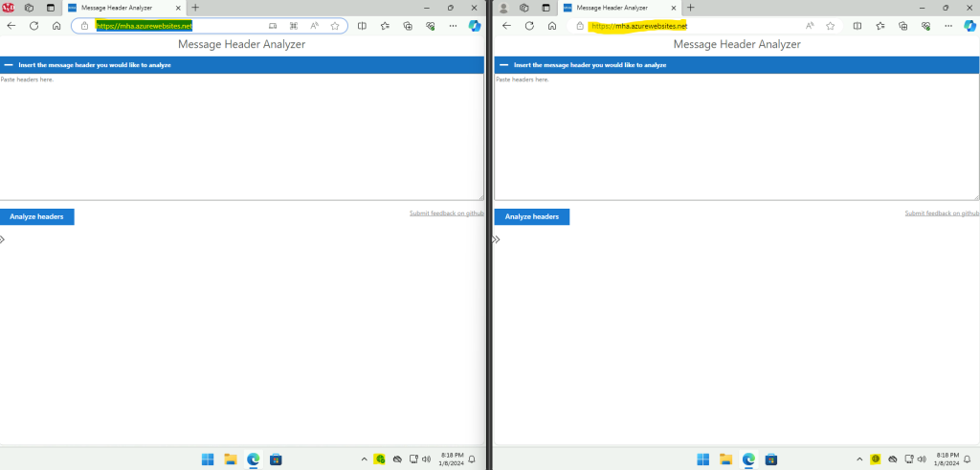Click the Paste headers text area in left window

click(242, 137)
